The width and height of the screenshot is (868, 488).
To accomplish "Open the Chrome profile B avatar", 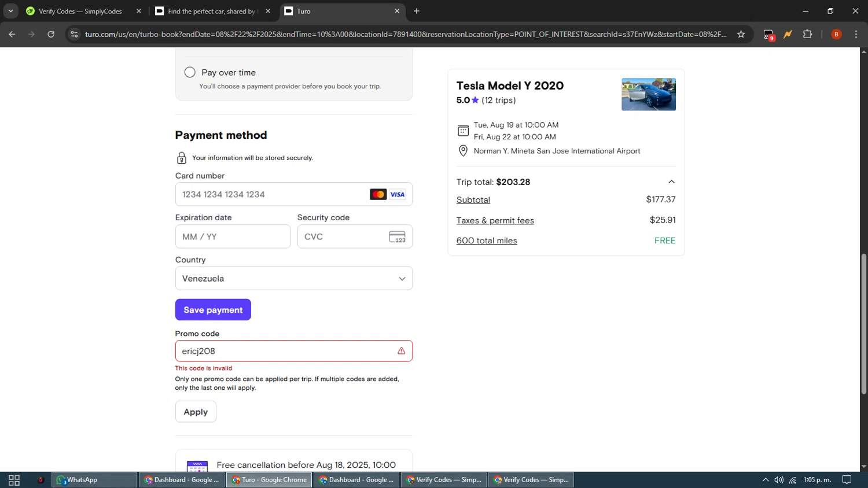I will (836, 34).
